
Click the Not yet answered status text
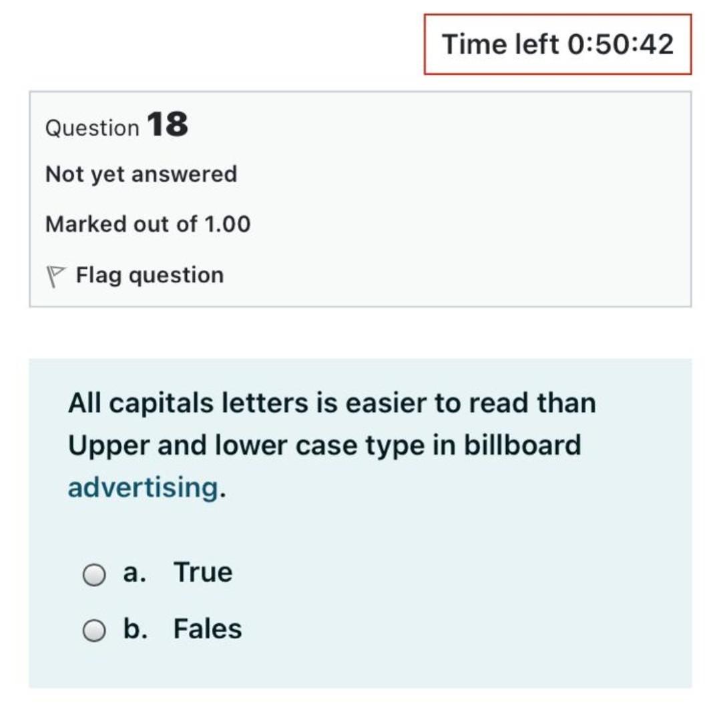[140, 174]
